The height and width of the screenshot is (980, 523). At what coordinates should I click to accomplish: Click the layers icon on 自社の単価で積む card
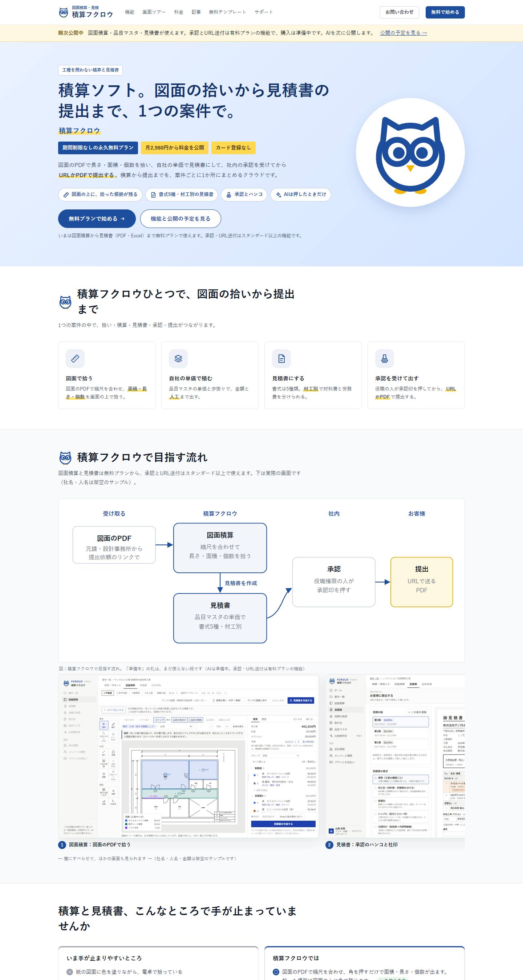(x=178, y=358)
